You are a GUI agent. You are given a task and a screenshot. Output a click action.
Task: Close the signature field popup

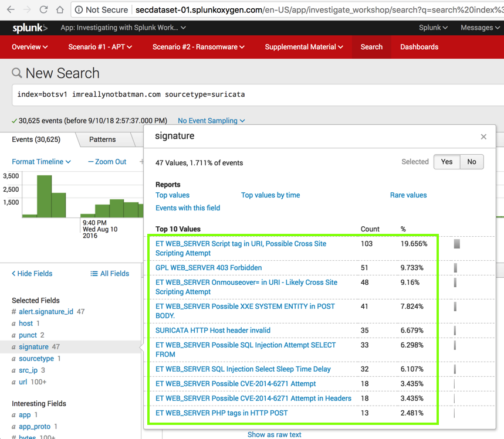(483, 137)
